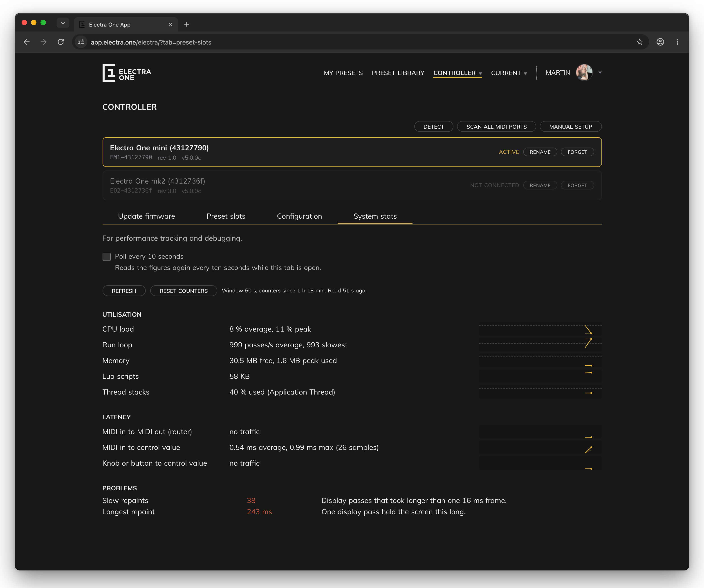Open MANUAL SETUP
704x588 pixels.
pos(571,127)
